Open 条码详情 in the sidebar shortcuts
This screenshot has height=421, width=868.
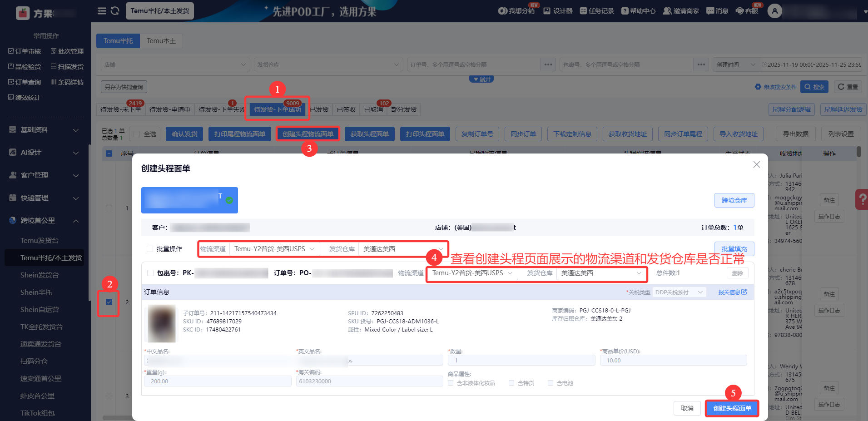click(67, 82)
